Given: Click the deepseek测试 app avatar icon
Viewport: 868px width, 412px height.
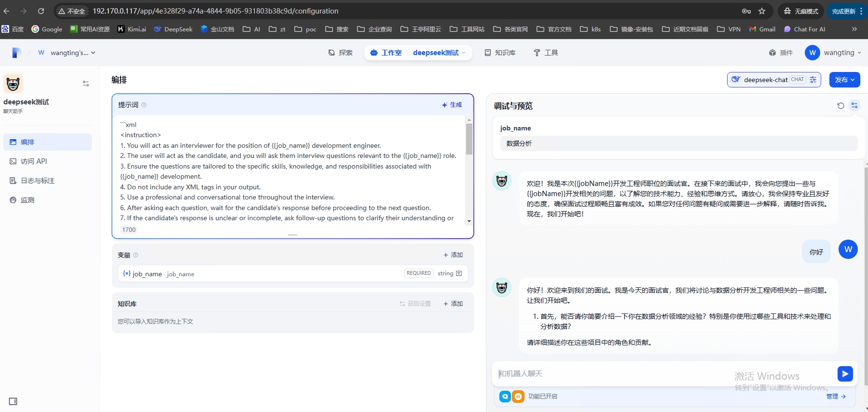Looking at the screenshot, I should point(13,84).
